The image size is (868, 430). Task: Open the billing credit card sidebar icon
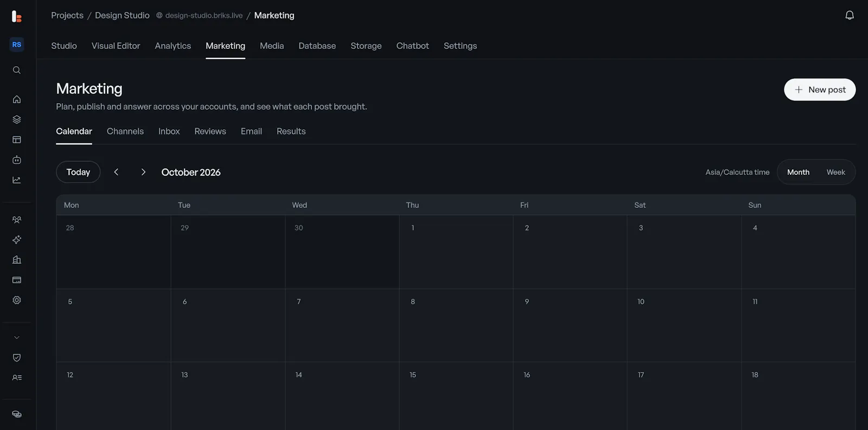(17, 280)
